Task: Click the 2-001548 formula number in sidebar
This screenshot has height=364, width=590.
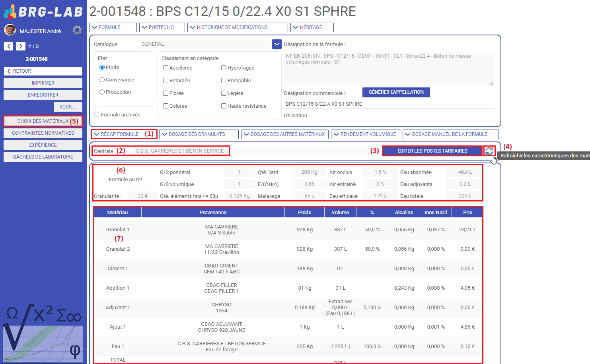Action: 37,59
